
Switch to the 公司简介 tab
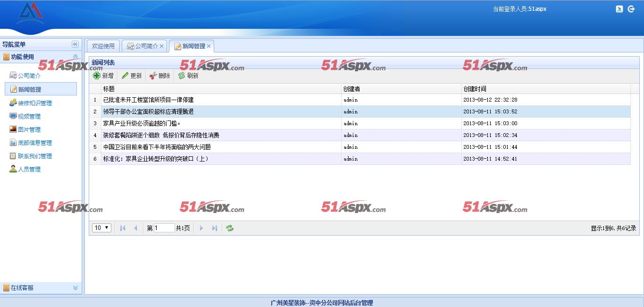(142, 46)
